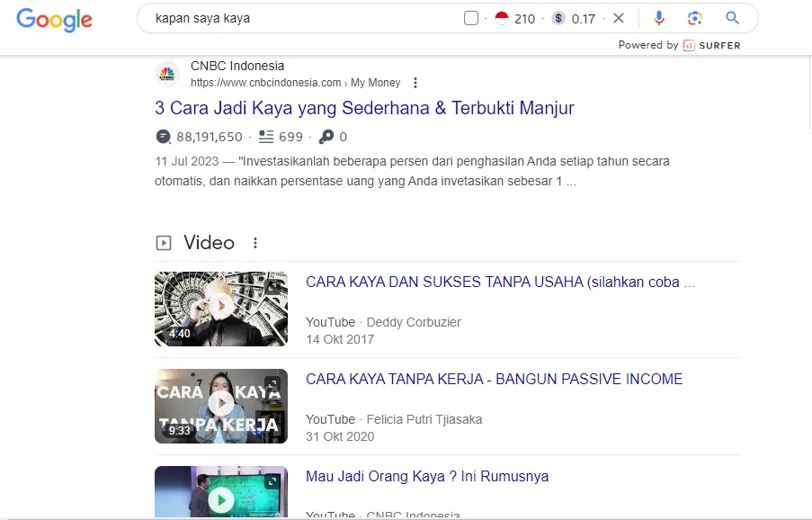The image size is (812, 520).
Task: Open 'CARA KAYA DAN SUKSES TANPA USAHA' video link
Action: [499, 282]
